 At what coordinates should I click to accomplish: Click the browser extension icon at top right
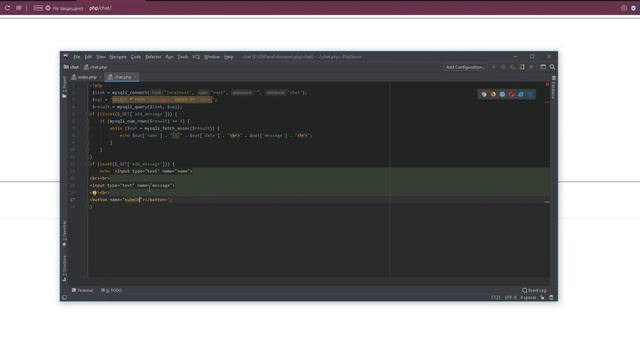(633, 8)
